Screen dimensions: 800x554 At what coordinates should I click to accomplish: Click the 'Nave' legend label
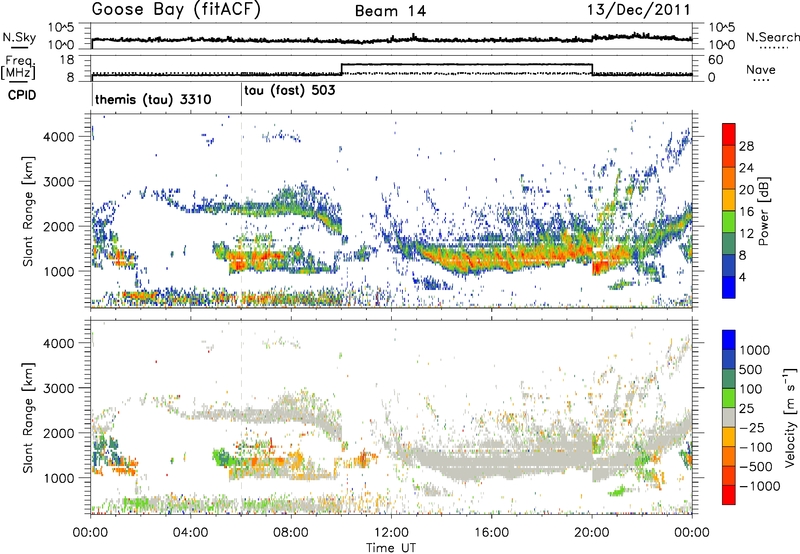(761, 69)
